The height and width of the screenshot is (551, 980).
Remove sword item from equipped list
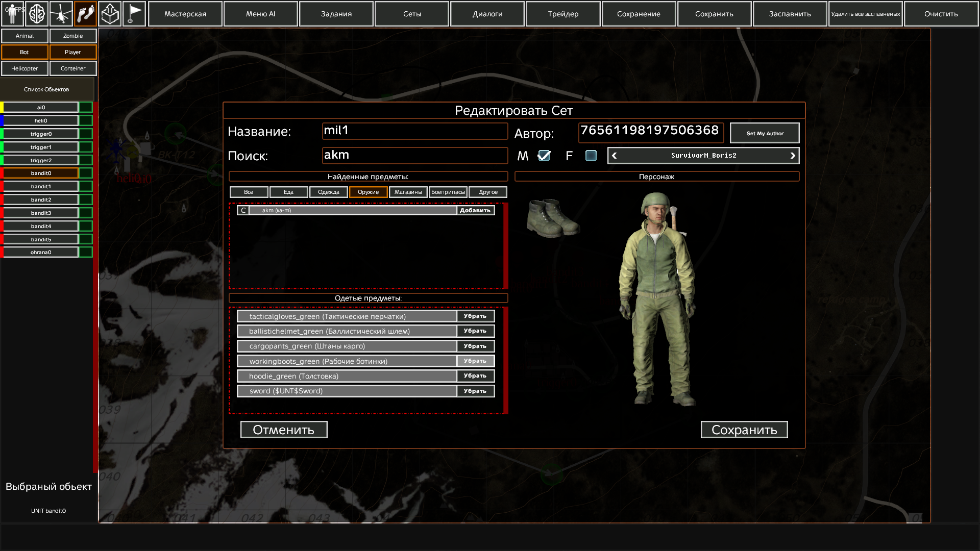tap(475, 391)
